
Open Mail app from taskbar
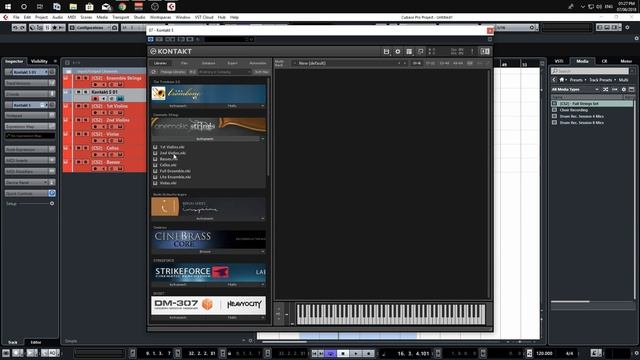pos(106,7)
